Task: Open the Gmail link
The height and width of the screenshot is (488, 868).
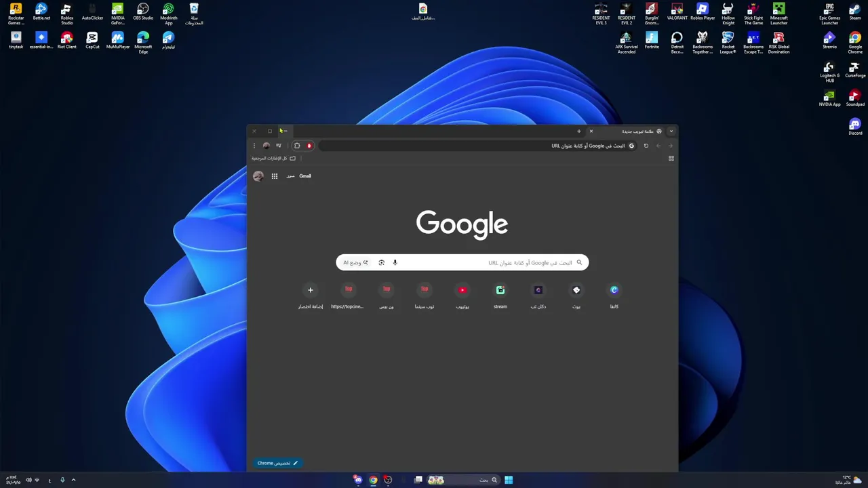Action: coord(305,176)
